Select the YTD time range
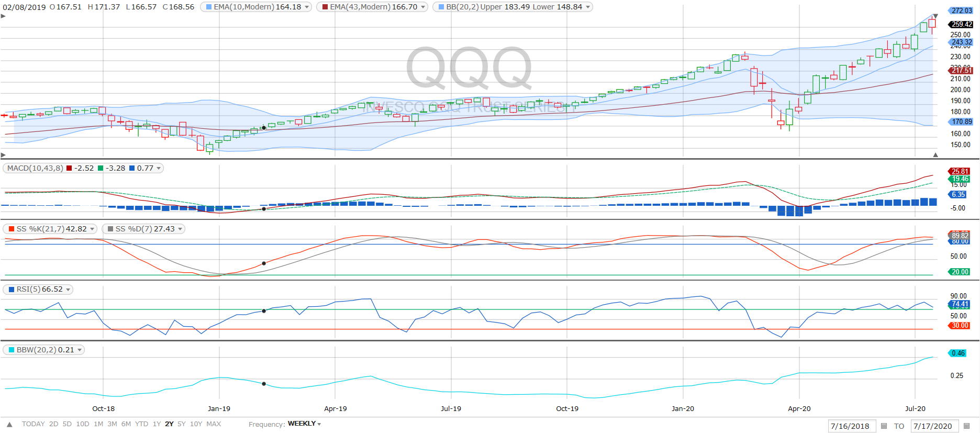The height and width of the screenshot is (433, 980). pyautogui.click(x=141, y=424)
